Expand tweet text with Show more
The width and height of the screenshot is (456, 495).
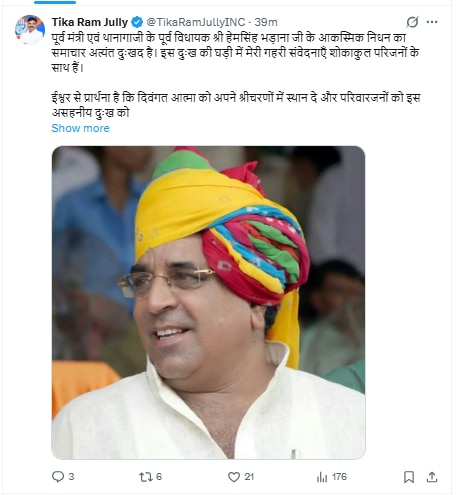pyautogui.click(x=80, y=128)
